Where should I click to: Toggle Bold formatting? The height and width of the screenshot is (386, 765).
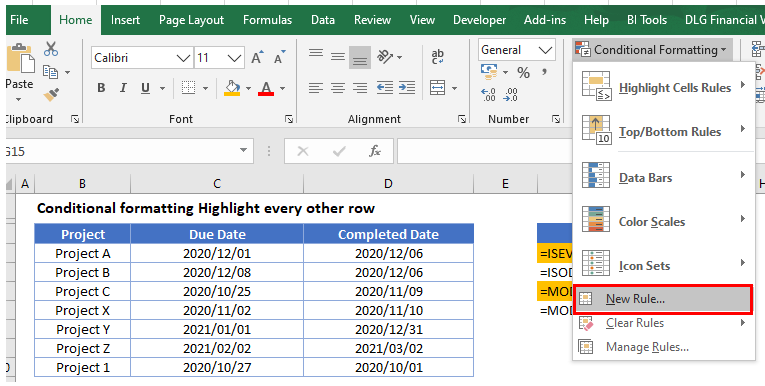tap(101, 88)
